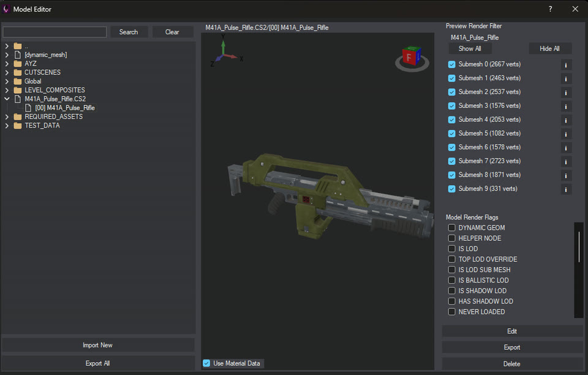
Task: Disable Use Material Data checkbox
Action: [206, 363]
